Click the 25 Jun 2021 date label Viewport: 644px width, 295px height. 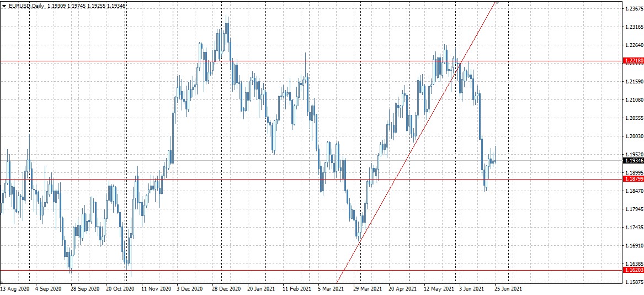click(508, 289)
